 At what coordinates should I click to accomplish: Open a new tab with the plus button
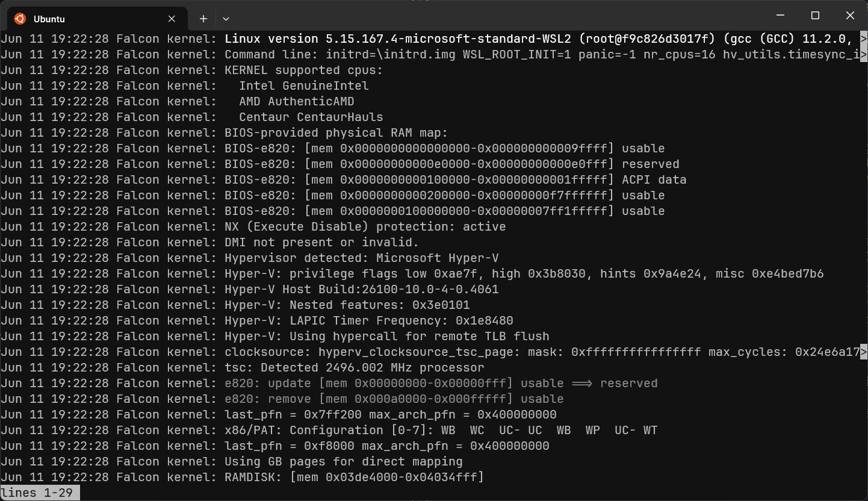tap(203, 19)
